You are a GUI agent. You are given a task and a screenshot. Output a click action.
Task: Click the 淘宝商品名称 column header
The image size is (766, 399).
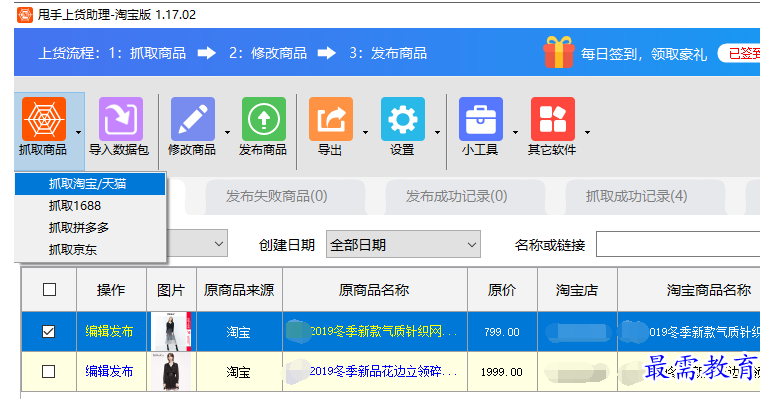pyautogui.click(x=689, y=290)
